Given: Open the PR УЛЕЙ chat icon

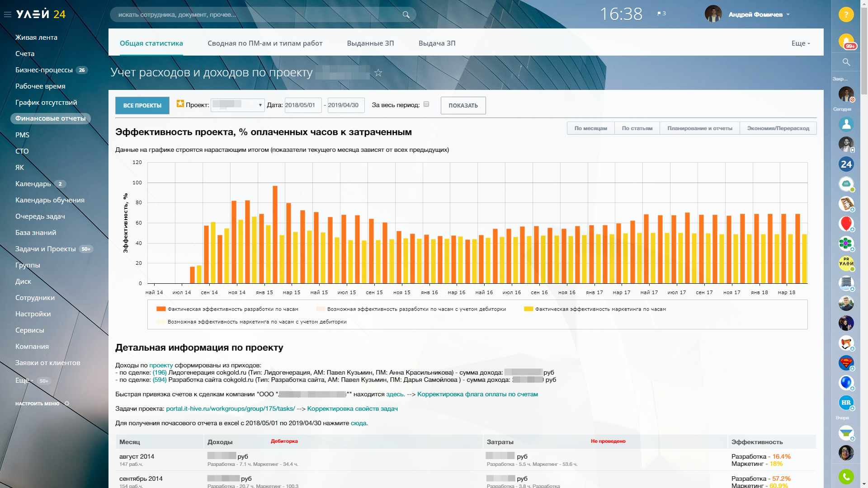Looking at the screenshot, I should (846, 263).
